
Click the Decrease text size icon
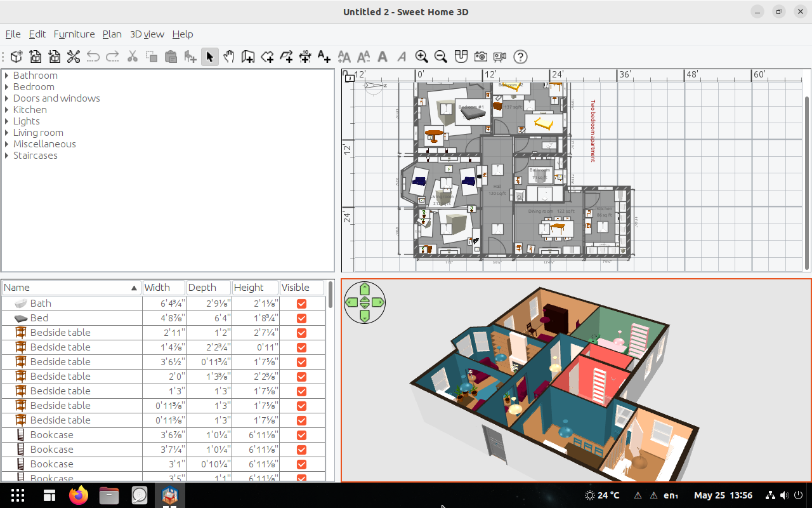363,57
